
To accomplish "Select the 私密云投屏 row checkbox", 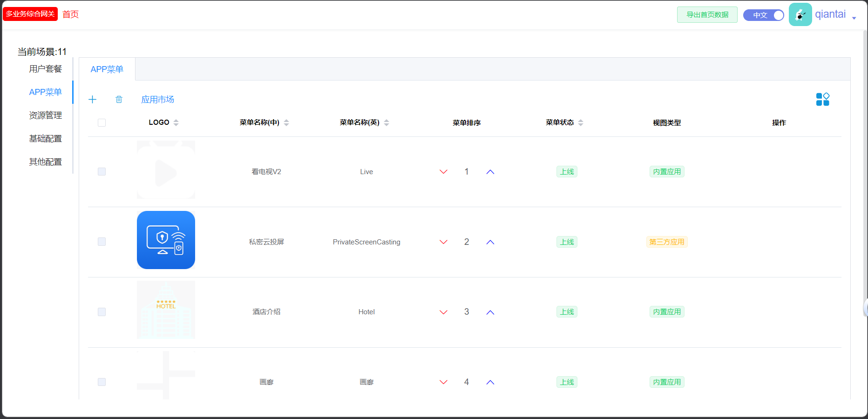I will [x=102, y=242].
